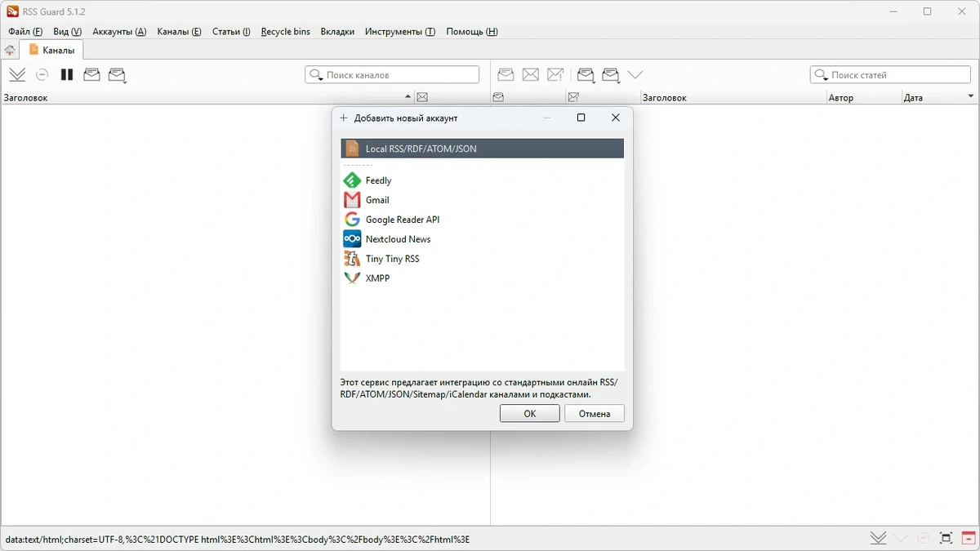
Task: Pick Tiny Tiny RSS entry
Action: 483,259
